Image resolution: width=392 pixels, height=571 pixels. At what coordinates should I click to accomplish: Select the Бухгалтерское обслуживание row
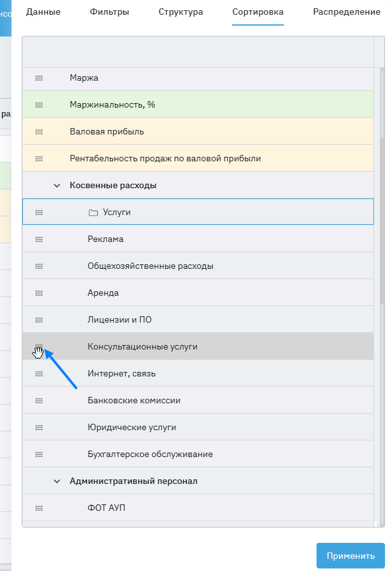pyautogui.click(x=150, y=454)
